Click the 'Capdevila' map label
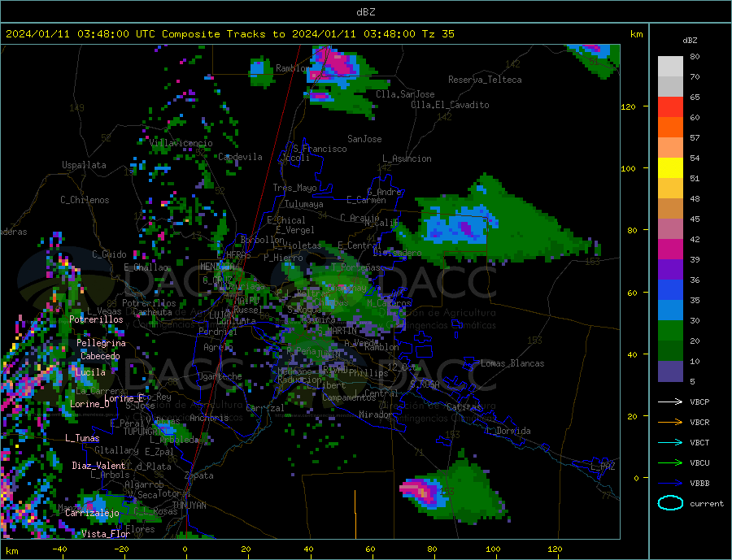This screenshot has width=732, height=560. [240, 157]
